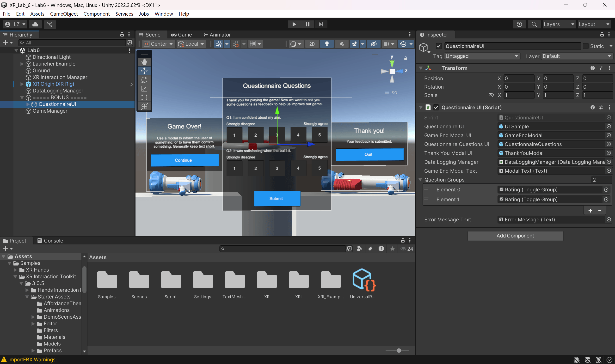Toggle the 2D scene view mode

tap(312, 44)
